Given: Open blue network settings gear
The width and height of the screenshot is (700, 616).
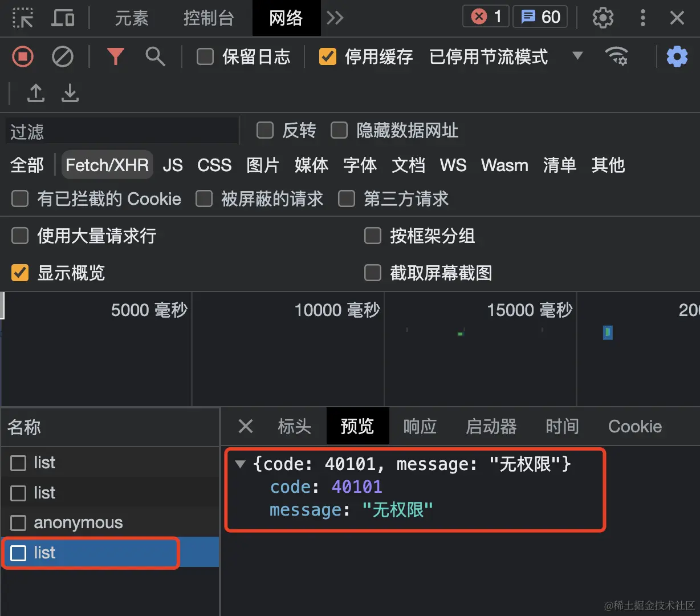Looking at the screenshot, I should [x=677, y=56].
